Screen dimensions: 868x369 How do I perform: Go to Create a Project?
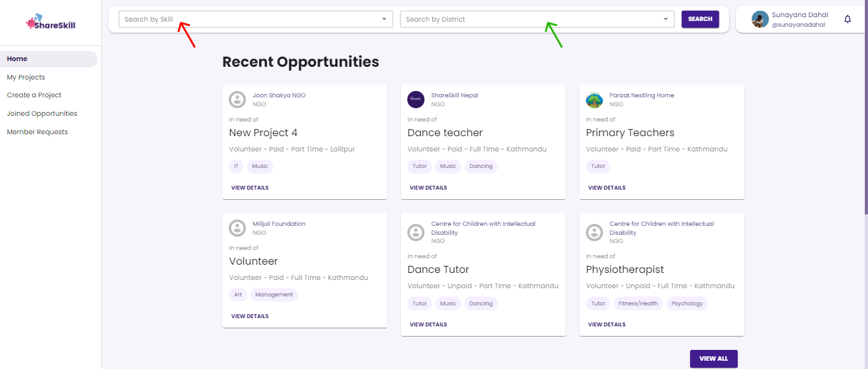point(34,95)
